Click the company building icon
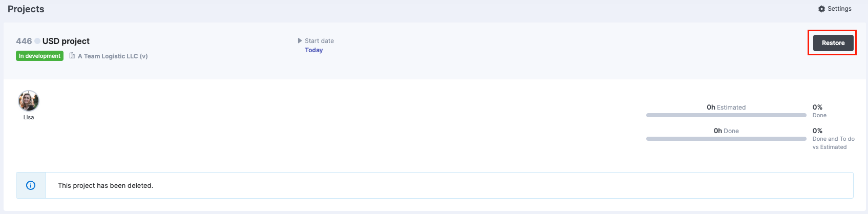The width and height of the screenshot is (868, 214). click(72, 55)
